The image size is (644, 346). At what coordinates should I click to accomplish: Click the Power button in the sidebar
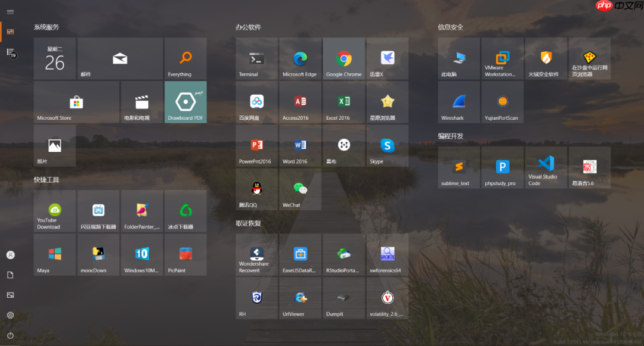click(10, 335)
